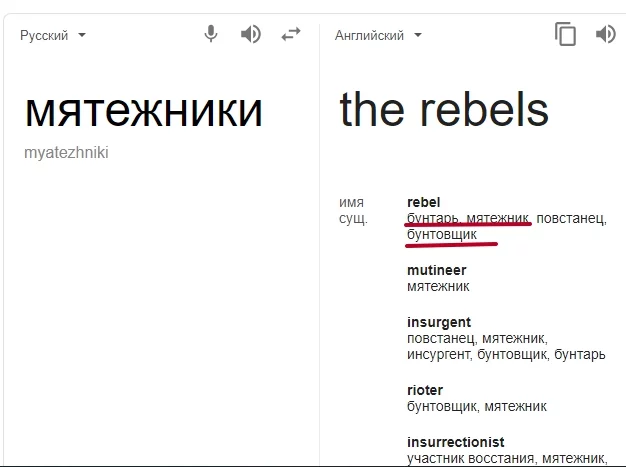The image size is (626, 467).
Task: Listen to the Russian source text
Action: [x=251, y=34]
